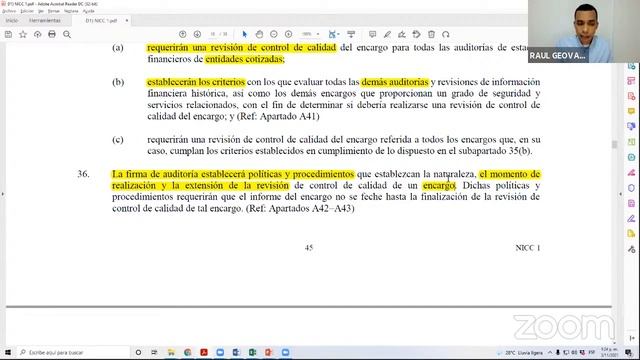Click the current page number field
The width and height of the screenshot is (640, 360).
point(213,34)
